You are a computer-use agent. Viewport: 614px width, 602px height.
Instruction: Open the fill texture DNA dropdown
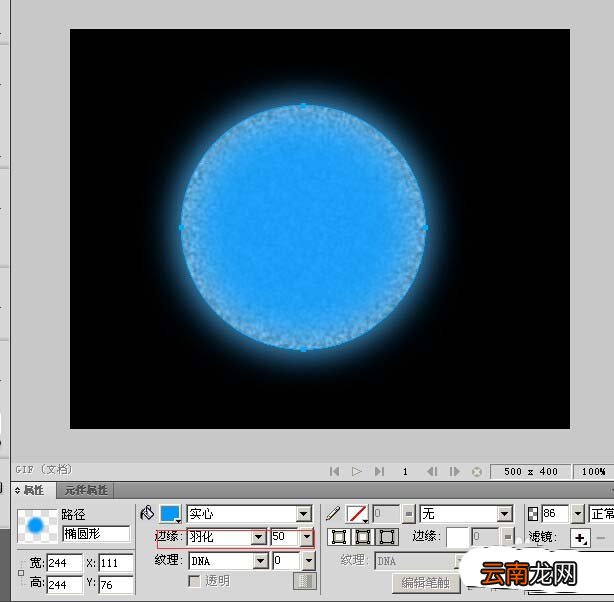[x=261, y=561]
